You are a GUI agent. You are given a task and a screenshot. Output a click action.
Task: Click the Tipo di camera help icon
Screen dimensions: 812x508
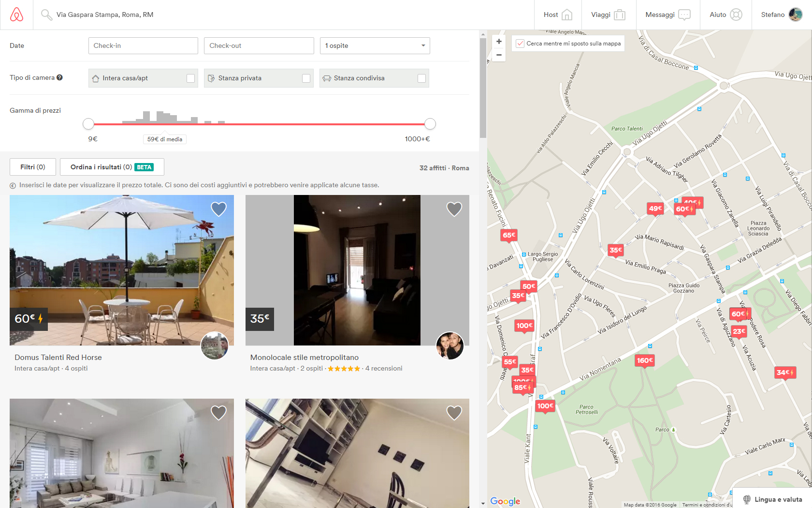[59, 77]
